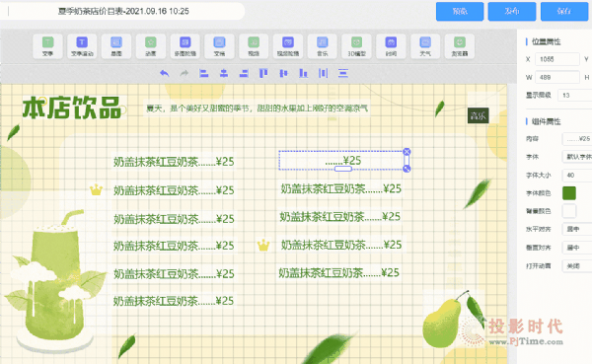The height and width of the screenshot is (364, 592).
Task: Add a 多图轮播 image carousel component
Action: coord(185,46)
